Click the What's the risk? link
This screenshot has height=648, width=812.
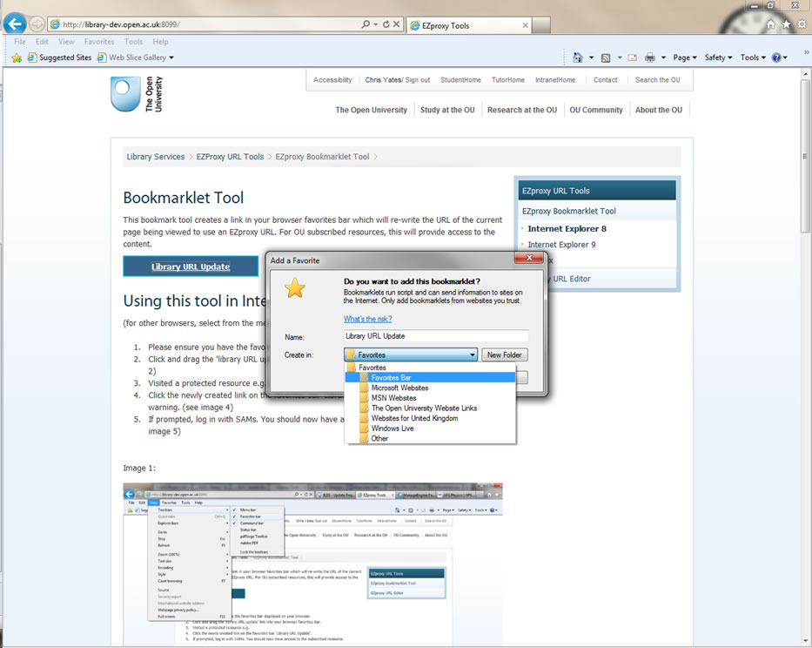point(367,319)
